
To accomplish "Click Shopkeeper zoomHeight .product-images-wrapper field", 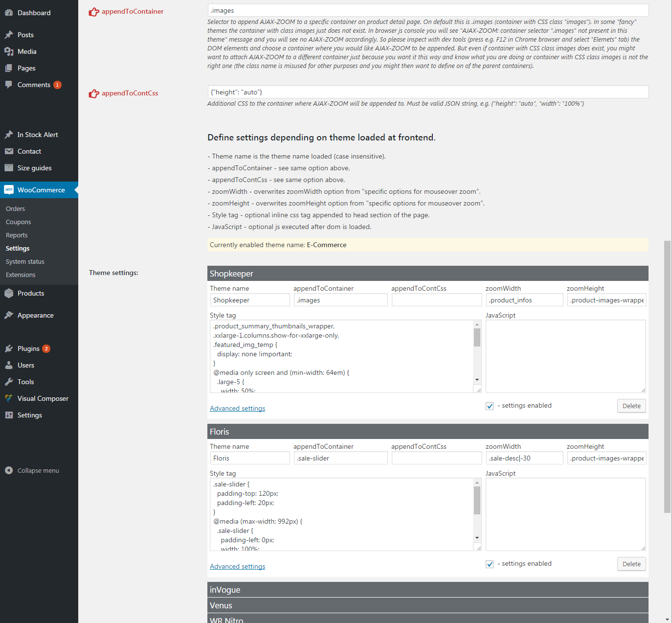I will [x=607, y=300].
